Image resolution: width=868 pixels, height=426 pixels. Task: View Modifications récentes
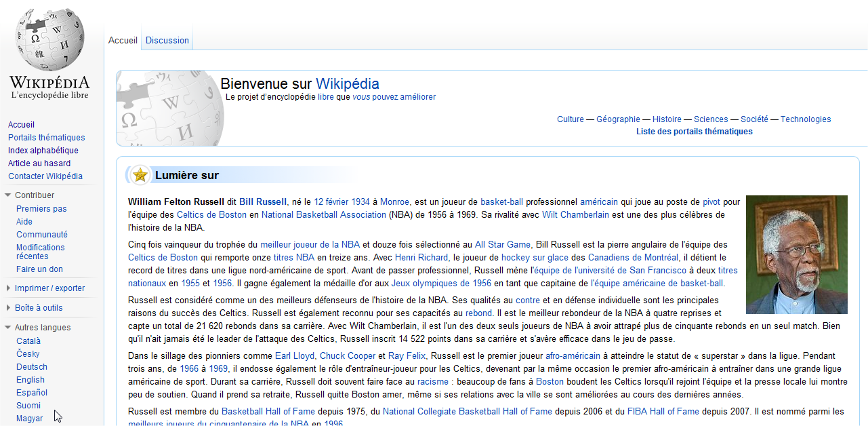(x=41, y=252)
